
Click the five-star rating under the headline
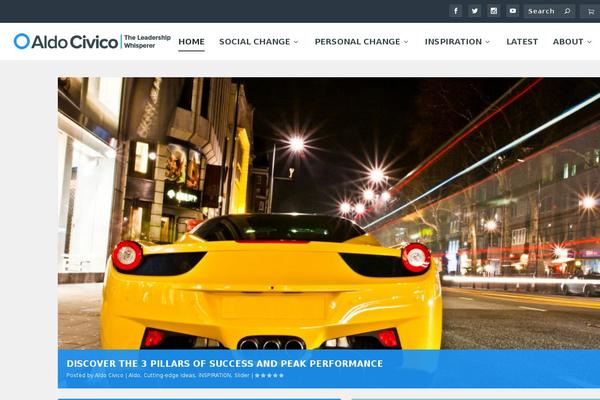point(269,375)
